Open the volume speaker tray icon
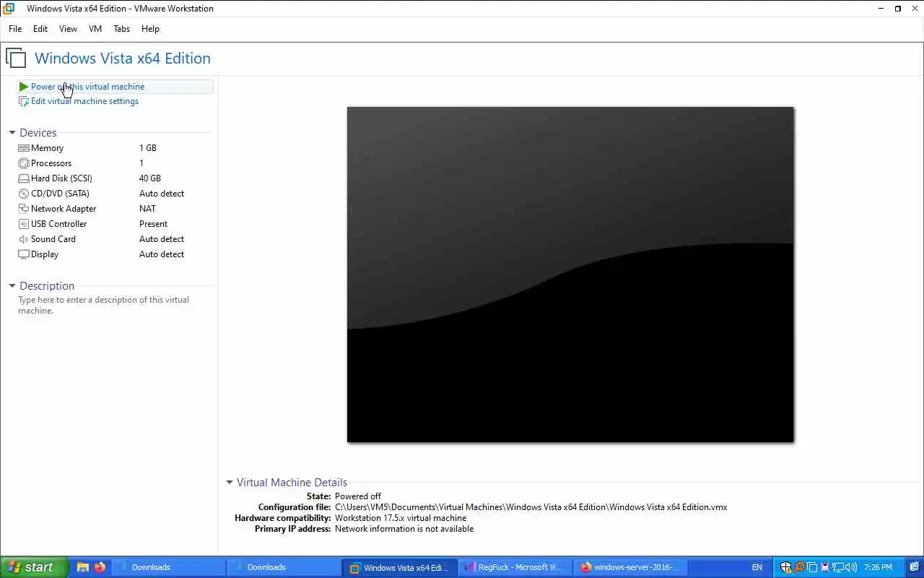Image resolution: width=924 pixels, height=578 pixels. pos(851,567)
